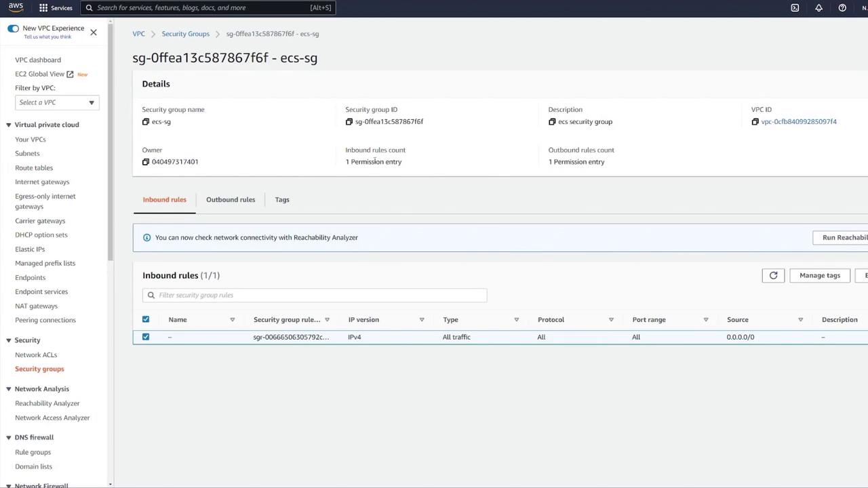This screenshot has width=868, height=488.
Task: Collapse the Network Analysis sidebar section
Action: pos(9,389)
